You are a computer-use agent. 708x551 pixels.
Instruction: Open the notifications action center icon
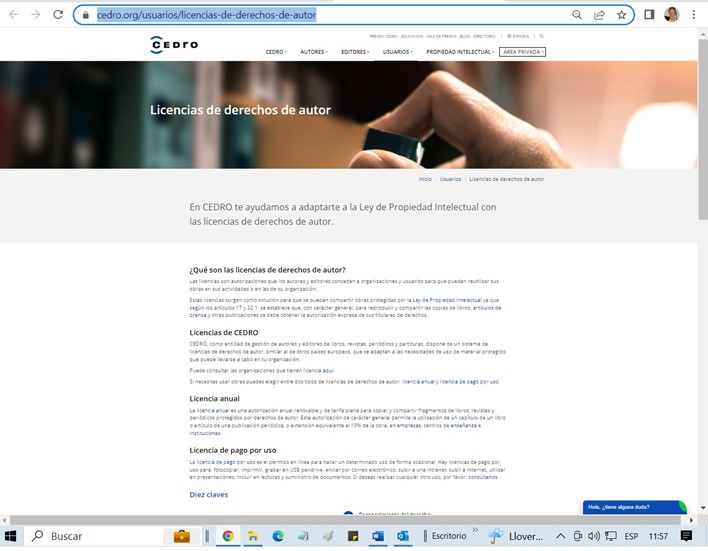(686, 536)
